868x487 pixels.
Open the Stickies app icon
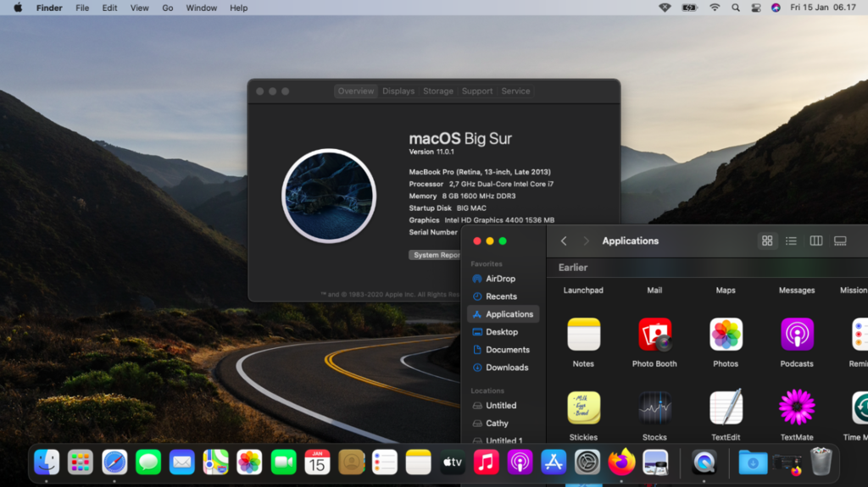coord(583,408)
